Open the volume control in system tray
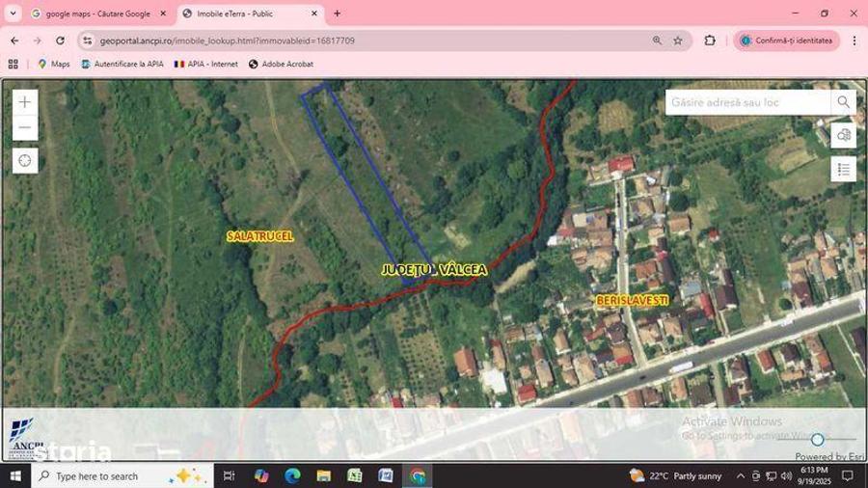 787,475
